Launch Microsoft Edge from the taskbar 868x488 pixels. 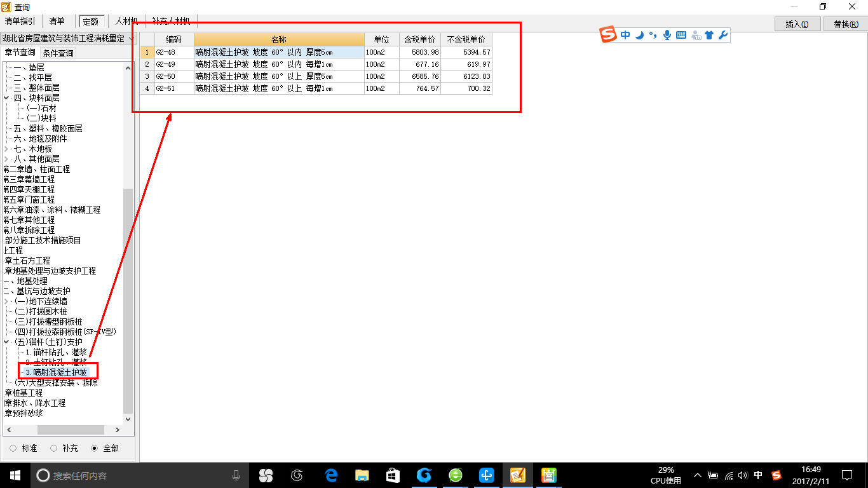point(330,475)
